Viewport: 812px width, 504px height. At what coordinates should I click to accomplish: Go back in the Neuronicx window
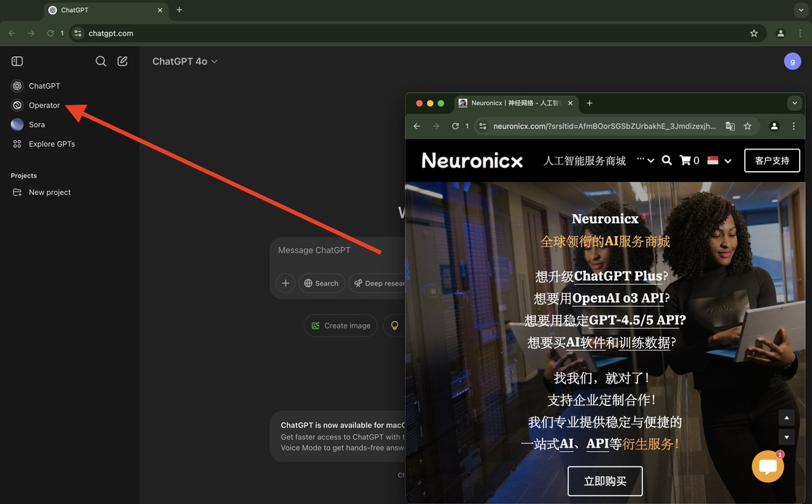pos(417,126)
